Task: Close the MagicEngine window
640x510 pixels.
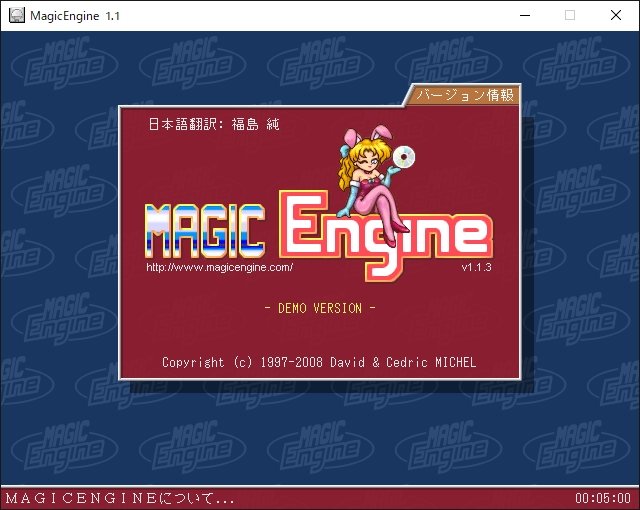Action: (616, 15)
